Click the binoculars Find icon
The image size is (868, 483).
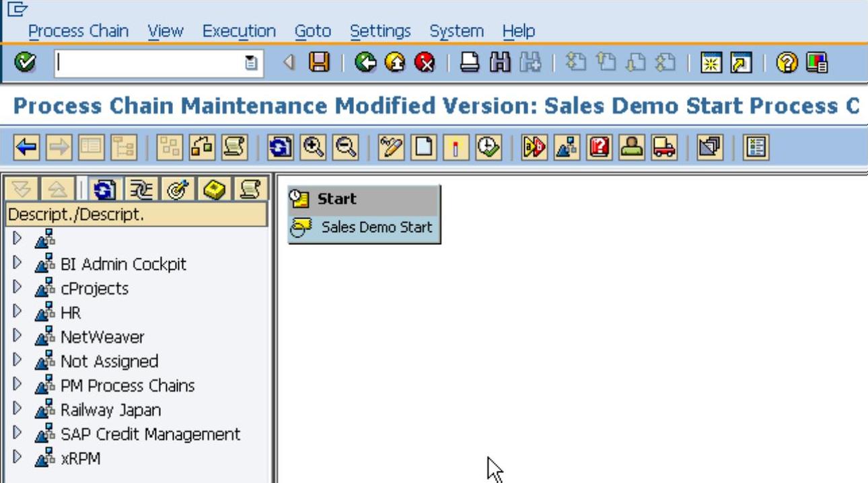pos(500,63)
